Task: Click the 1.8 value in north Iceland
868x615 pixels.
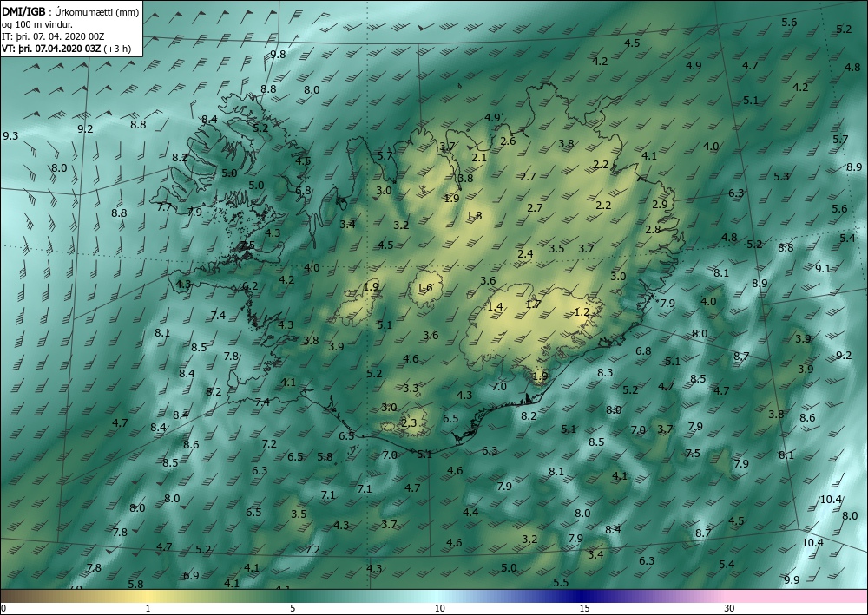Action: pyautogui.click(x=475, y=216)
